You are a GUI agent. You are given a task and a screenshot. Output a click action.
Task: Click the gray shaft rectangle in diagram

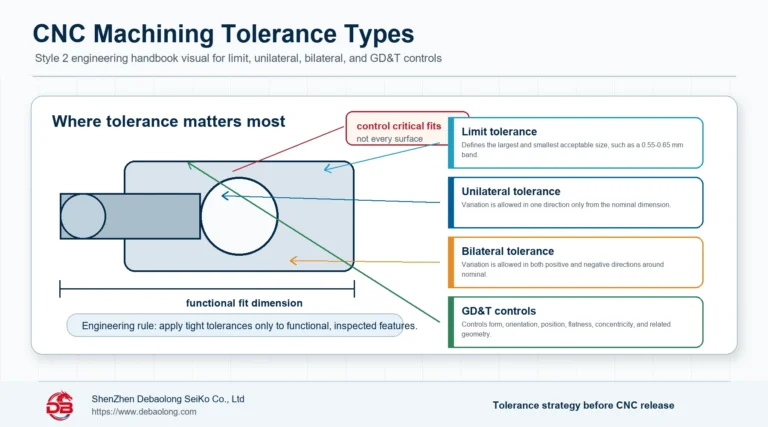tap(130, 216)
